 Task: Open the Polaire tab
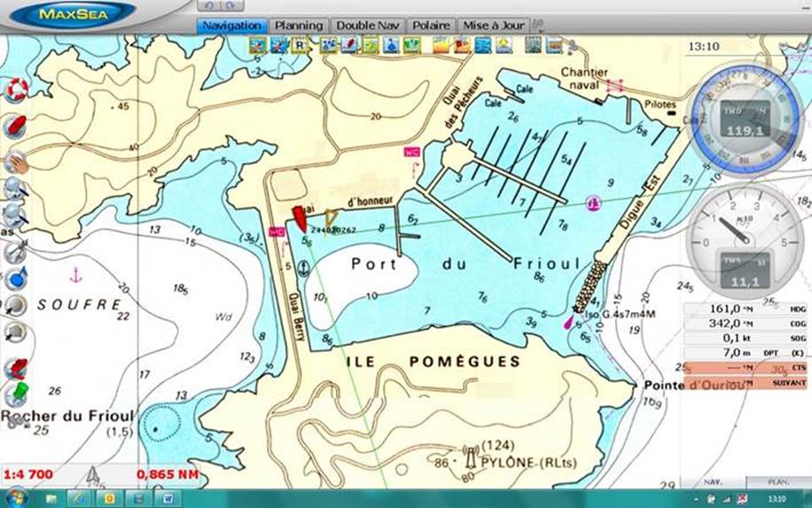pos(431,26)
